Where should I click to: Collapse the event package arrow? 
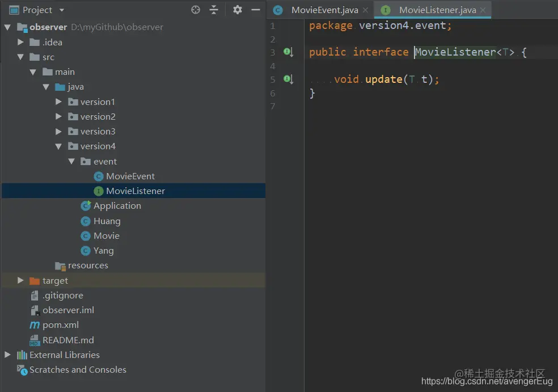click(x=71, y=161)
